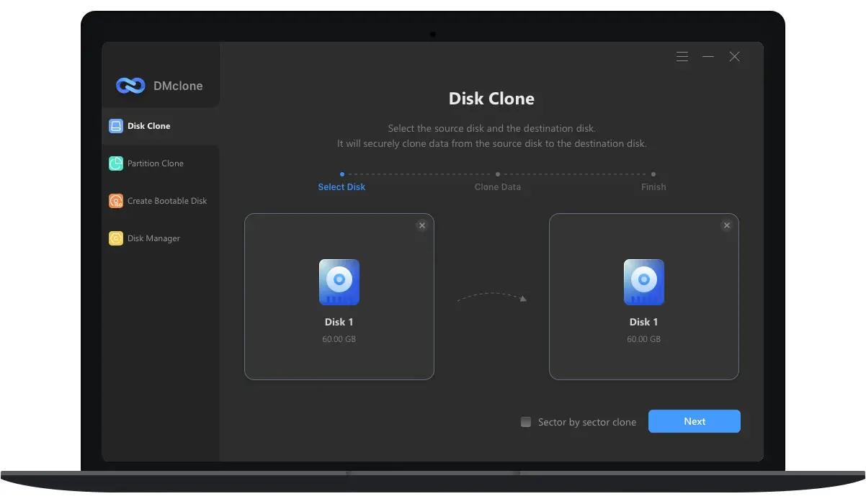Open the hamburger menu in title bar
Screen dimensions: 866x504
click(x=682, y=57)
